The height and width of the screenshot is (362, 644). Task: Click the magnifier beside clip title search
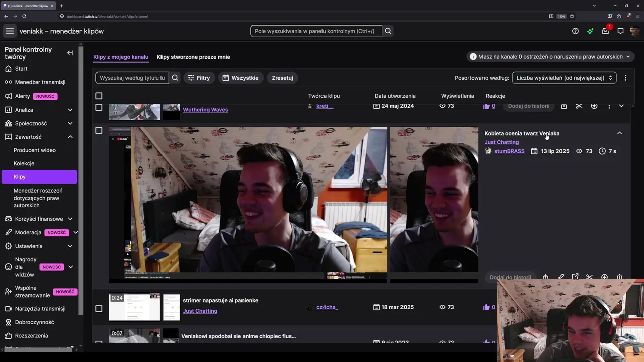[175, 78]
